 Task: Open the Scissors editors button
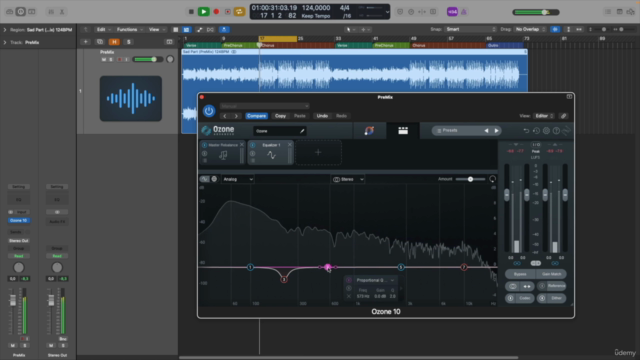tap(62, 12)
